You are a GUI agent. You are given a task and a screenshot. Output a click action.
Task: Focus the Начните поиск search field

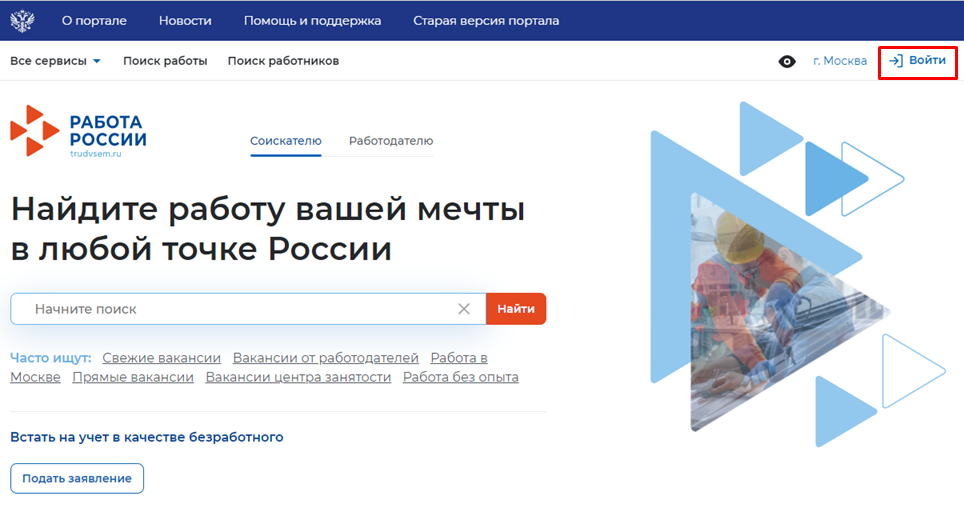[x=248, y=309]
